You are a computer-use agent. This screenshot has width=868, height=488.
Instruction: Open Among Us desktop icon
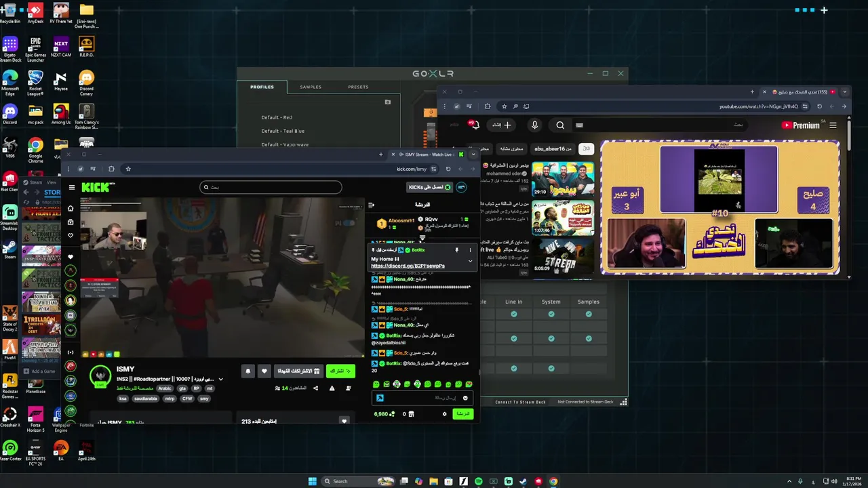[61, 114]
